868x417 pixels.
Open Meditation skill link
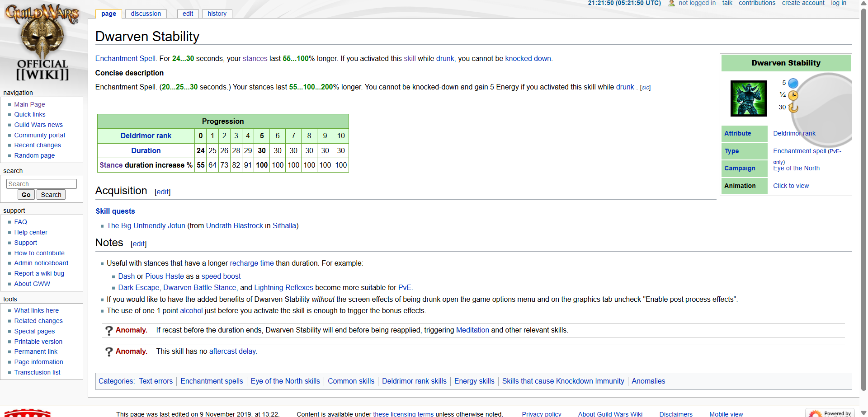coord(472,330)
